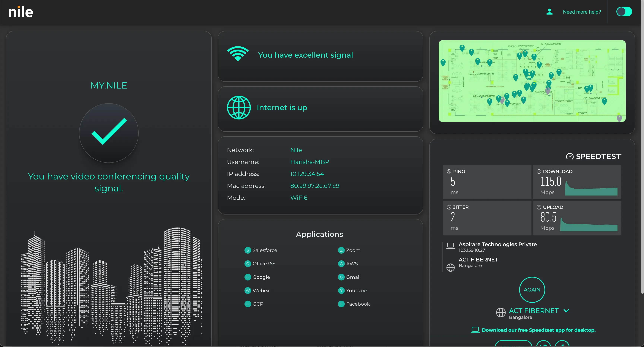The width and height of the screenshot is (644, 347).
Task: Open Download our free Speedtest app link
Action: click(x=533, y=330)
